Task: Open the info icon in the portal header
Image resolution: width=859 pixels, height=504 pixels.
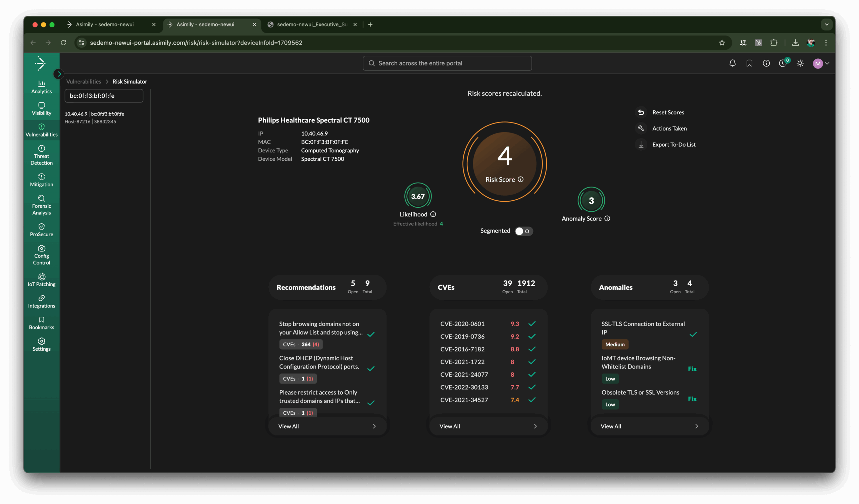Action: coord(766,63)
